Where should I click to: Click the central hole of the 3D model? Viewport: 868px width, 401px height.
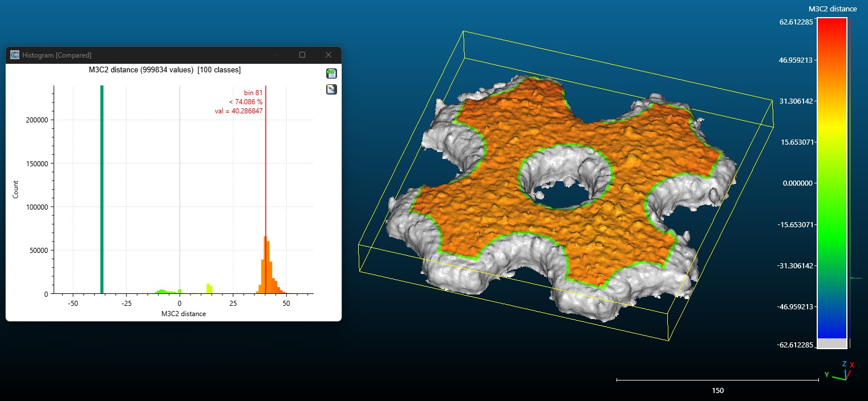(562, 197)
